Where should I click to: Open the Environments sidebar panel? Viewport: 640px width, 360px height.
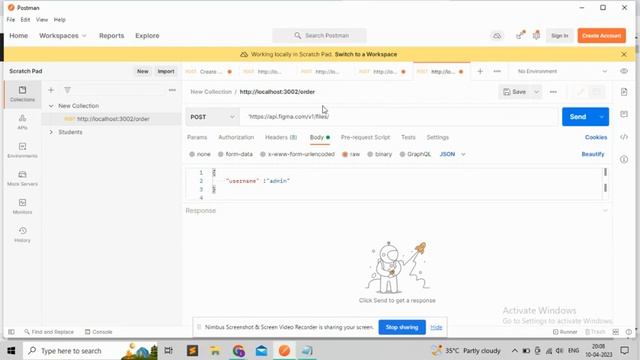click(22, 150)
